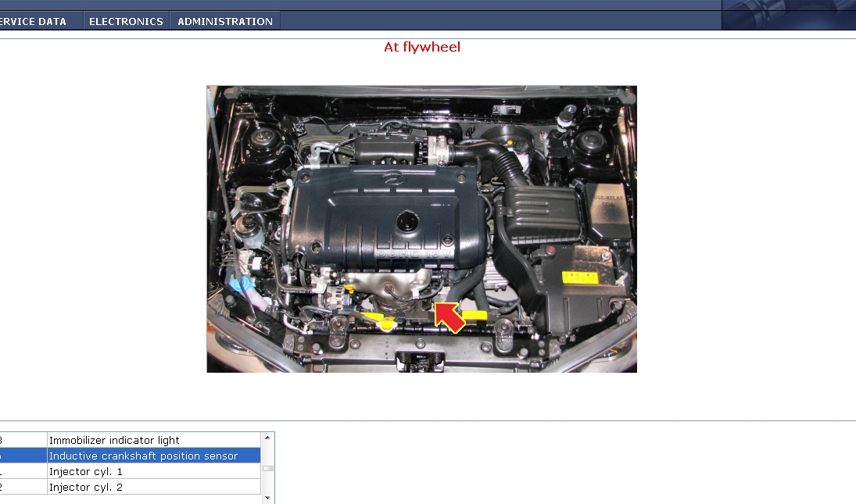Click the round oil filler cap
Viewport: 856px width, 504px height.
coord(407,221)
